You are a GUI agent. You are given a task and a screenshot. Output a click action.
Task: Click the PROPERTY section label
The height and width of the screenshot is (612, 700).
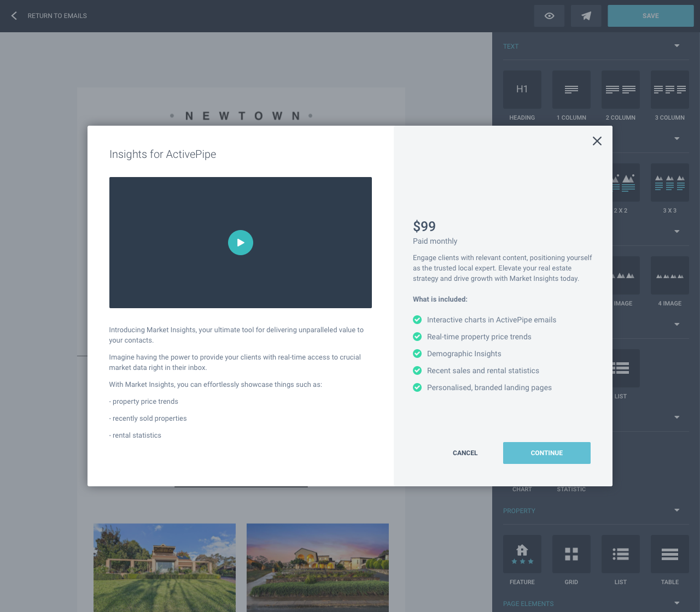point(519,511)
